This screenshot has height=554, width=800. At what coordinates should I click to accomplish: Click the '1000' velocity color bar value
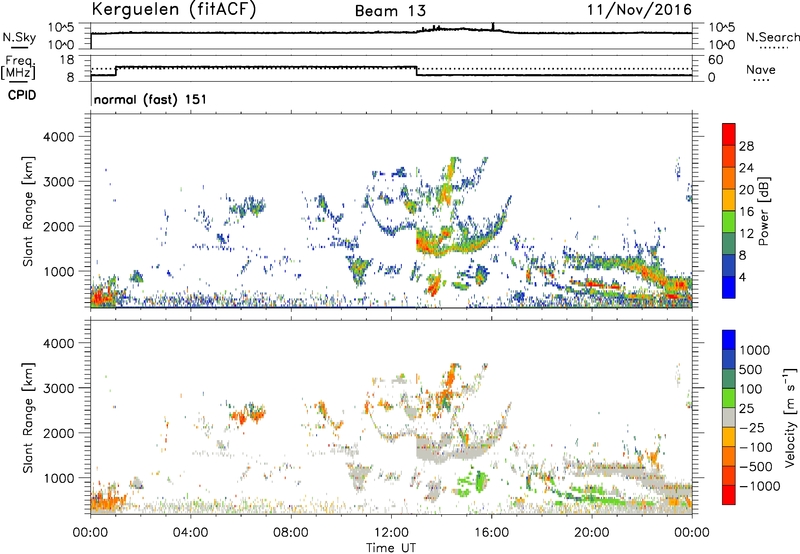tap(755, 350)
